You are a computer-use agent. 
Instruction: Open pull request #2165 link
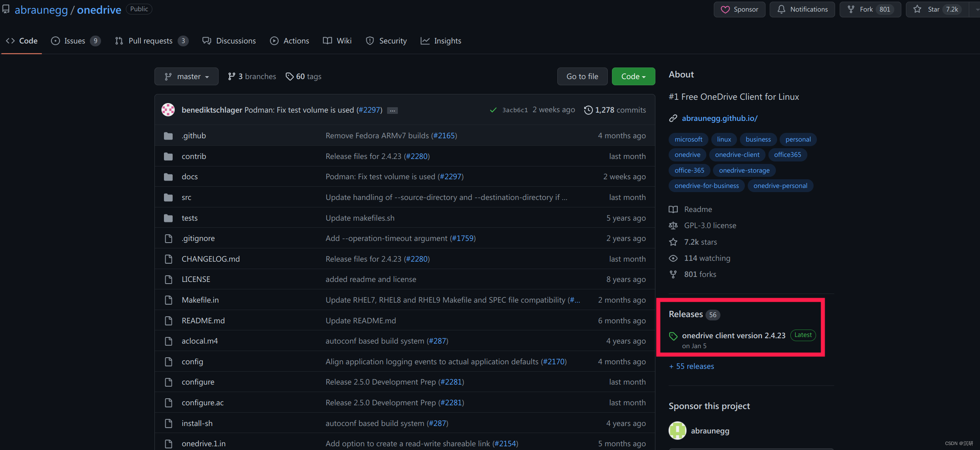coord(444,136)
